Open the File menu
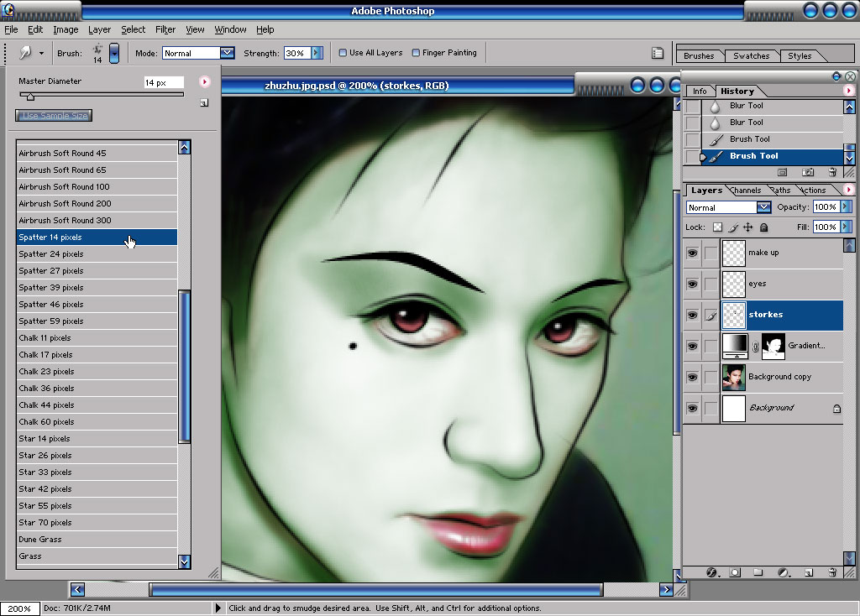 click(11, 29)
